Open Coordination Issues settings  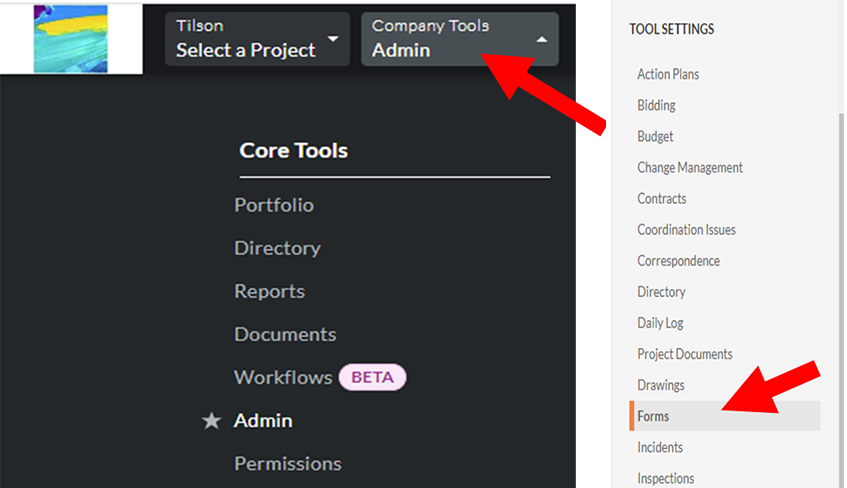click(686, 229)
